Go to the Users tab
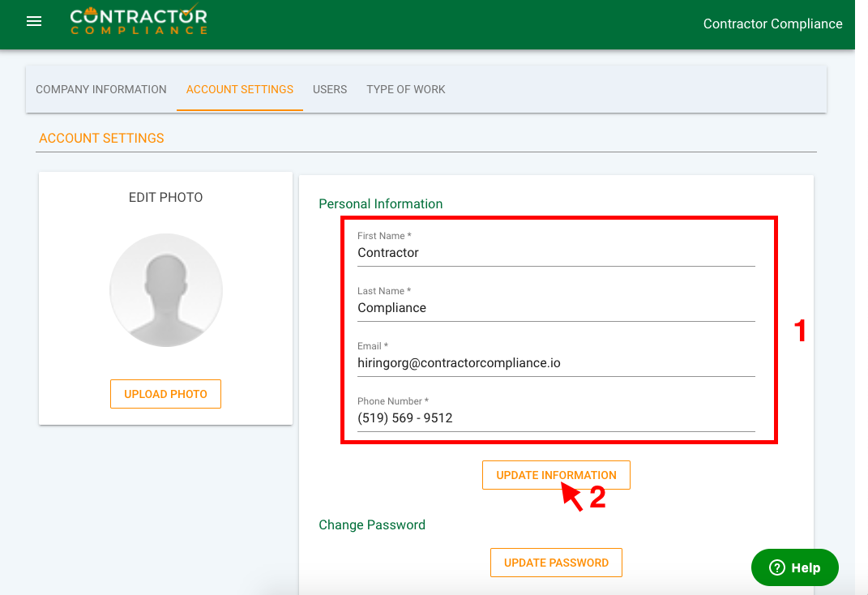Image resolution: width=868 pixels, height=595 pixels. click(330, 89)
